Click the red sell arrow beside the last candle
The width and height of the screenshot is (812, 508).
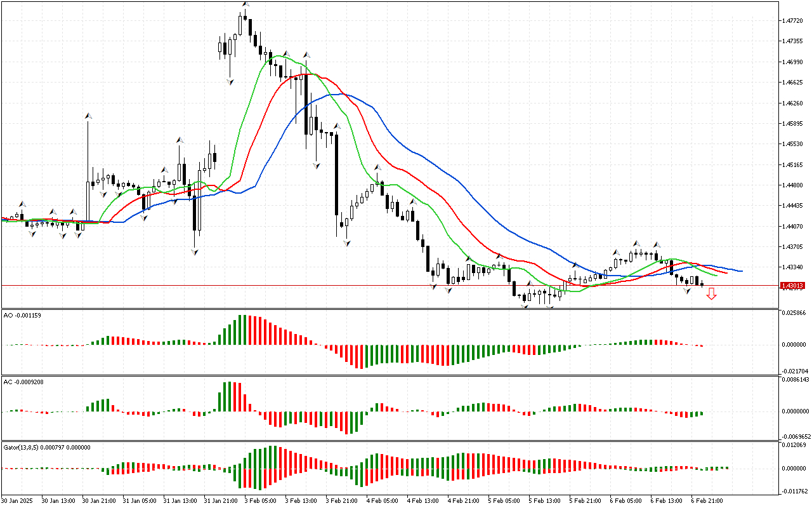[712, 293]
